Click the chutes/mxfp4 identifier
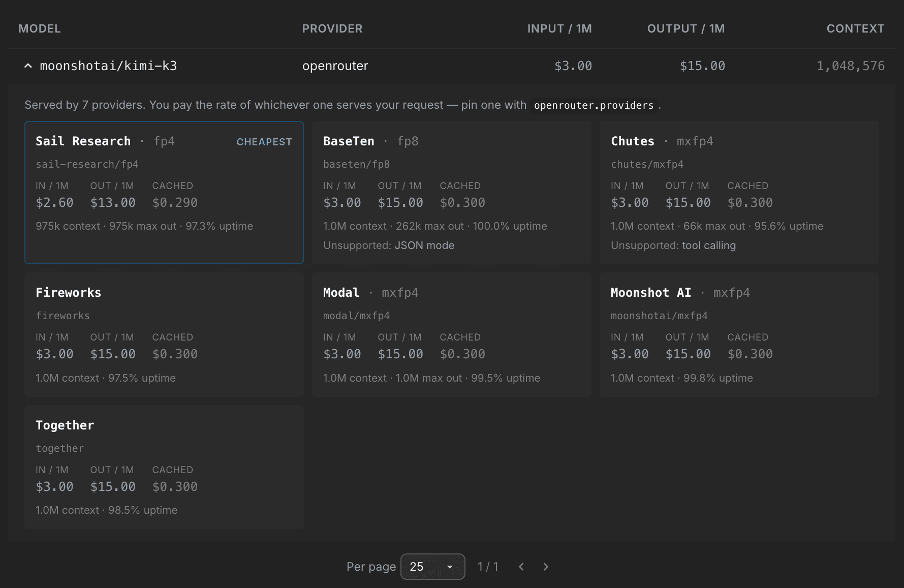 [647, 164]
